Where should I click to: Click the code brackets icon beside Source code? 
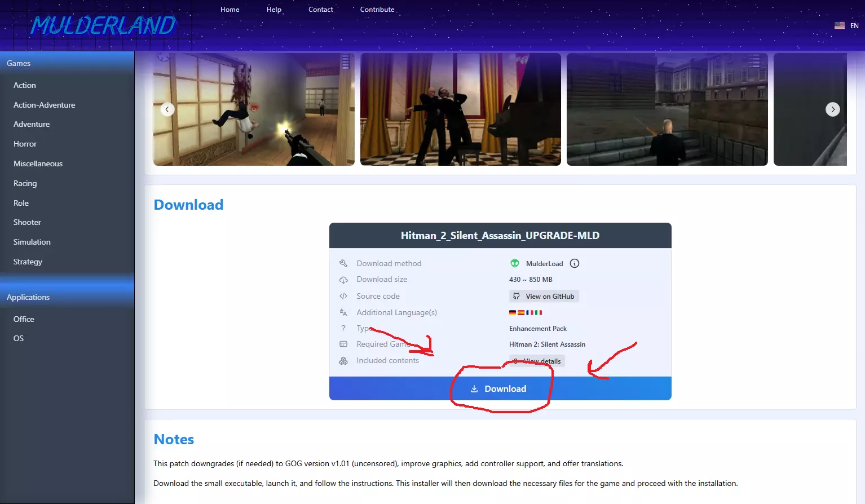343,296
